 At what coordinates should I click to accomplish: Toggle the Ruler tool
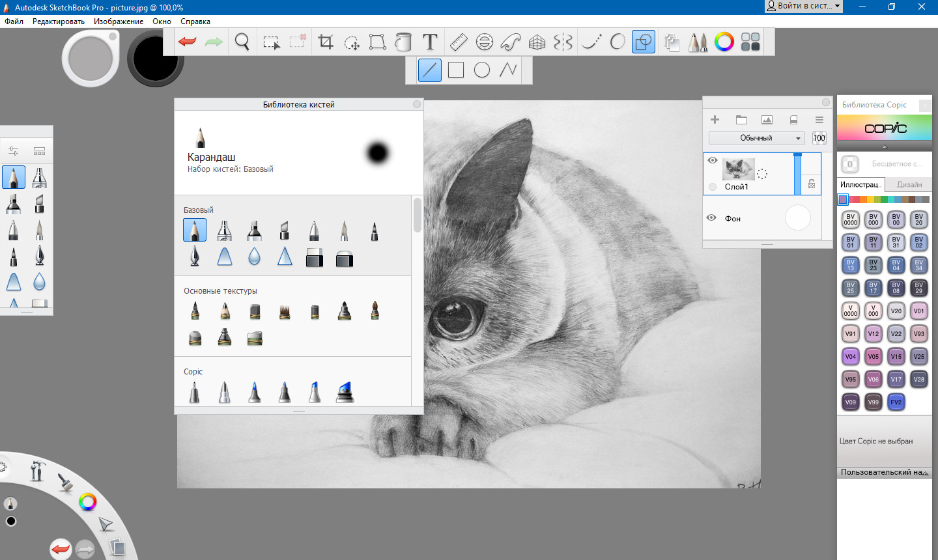459,42
